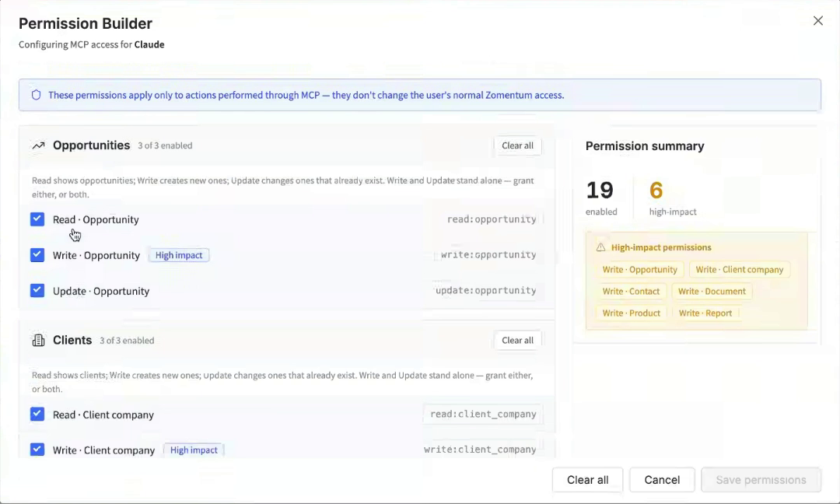Click the High impact badge beside Write · Opportunity
Screen dimensions: 840x504
[179, 255]
